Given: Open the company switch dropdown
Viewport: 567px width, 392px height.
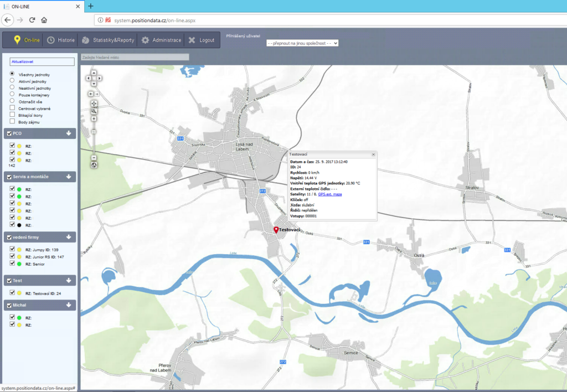Looking at the screenshot, I should click(302, 43).
